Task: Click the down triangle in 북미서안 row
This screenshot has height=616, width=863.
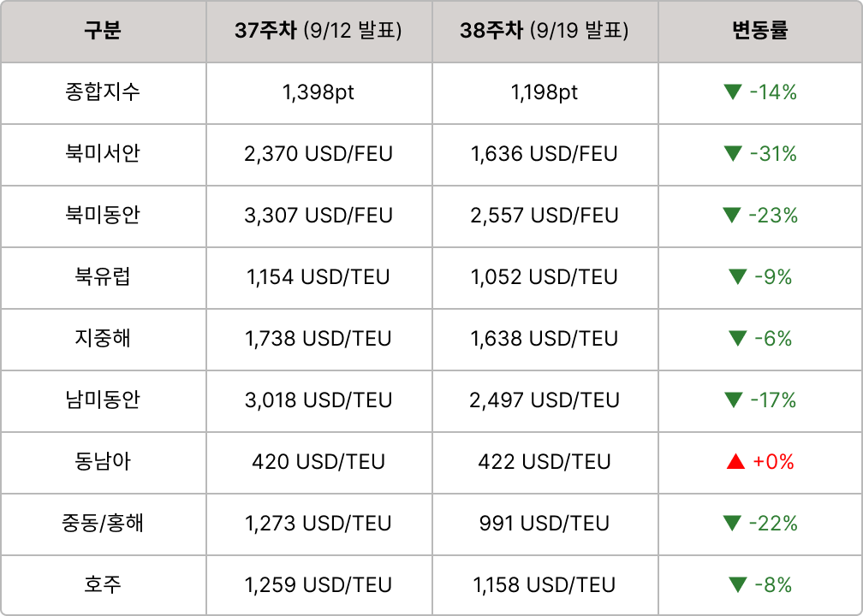Action: tap(732, 154)
